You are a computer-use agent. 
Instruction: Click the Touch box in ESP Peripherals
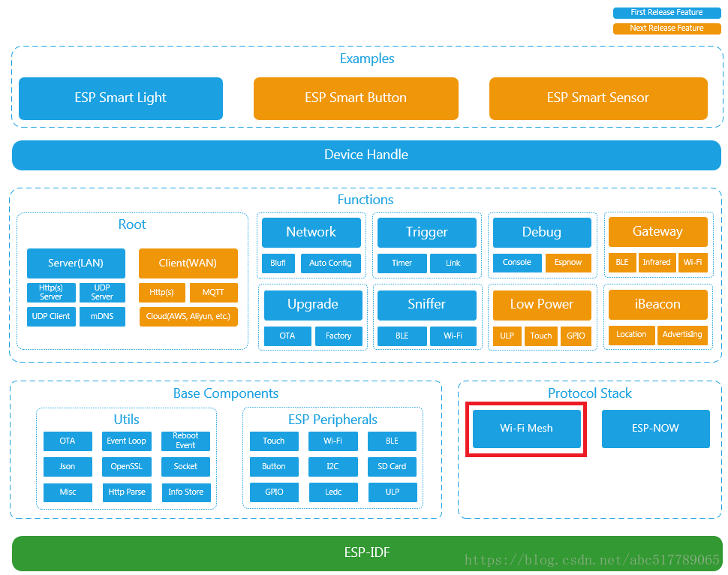click(274, 441)
